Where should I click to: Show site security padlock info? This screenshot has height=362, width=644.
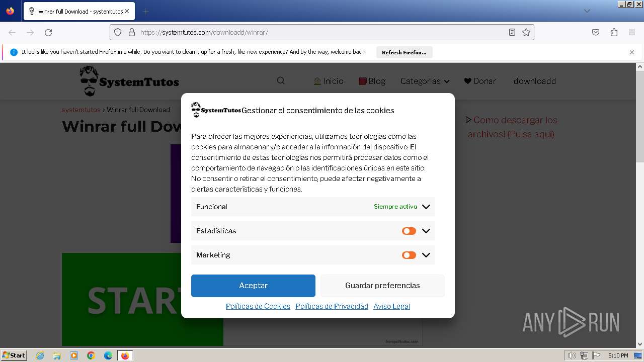(x=132, y=32)
